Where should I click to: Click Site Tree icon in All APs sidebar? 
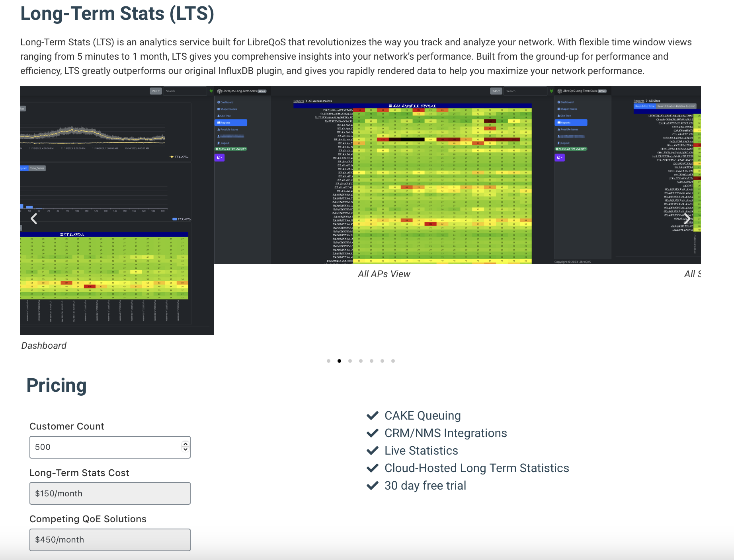(x=219, y=116)
